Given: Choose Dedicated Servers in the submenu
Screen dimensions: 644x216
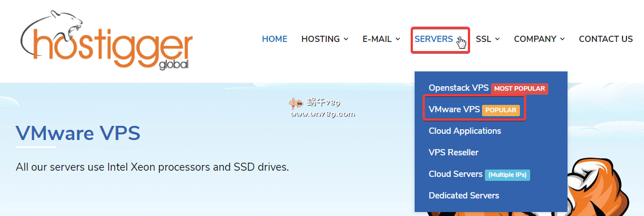Looking at the screenshot, I should (464, 196).
